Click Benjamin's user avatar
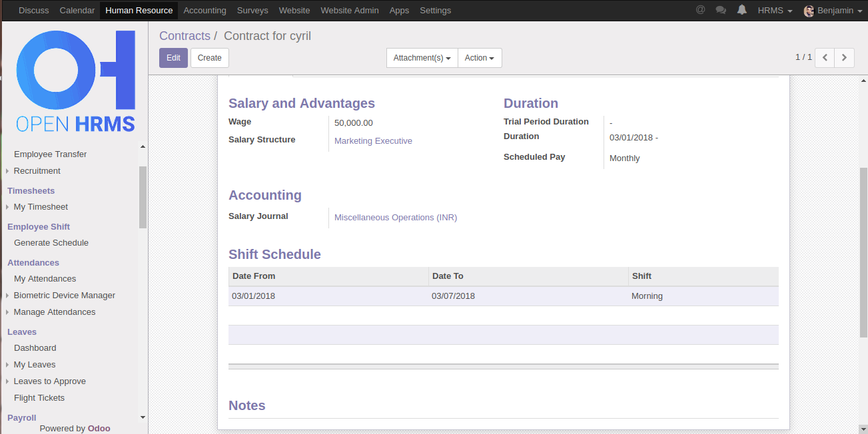The height and width of the screenshot is (434, 868). coord(809,11)
